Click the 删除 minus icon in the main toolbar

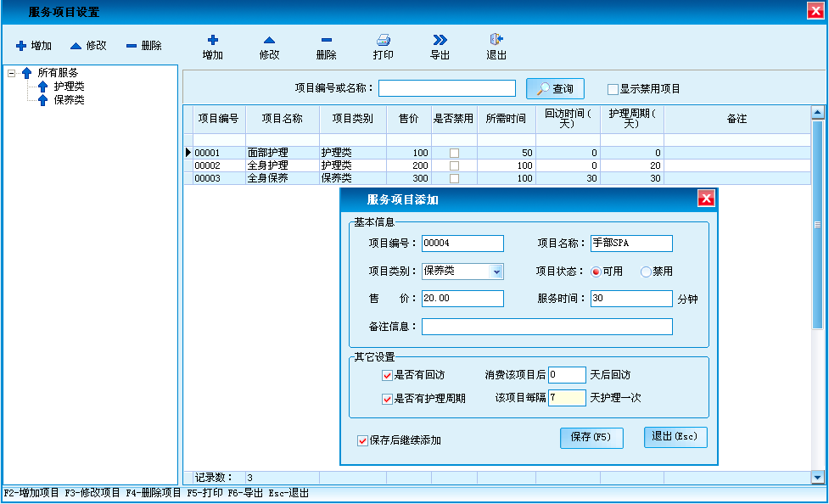click(326, 40)
